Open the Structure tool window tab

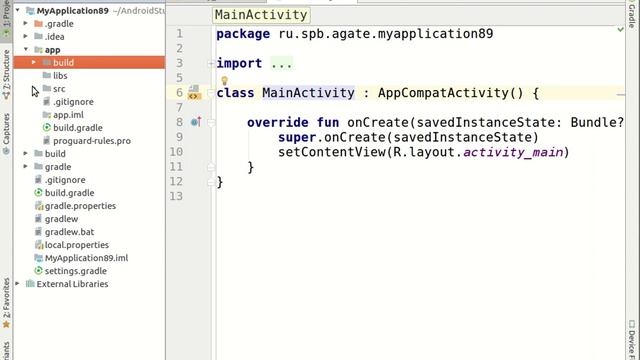tap(6, 74)
